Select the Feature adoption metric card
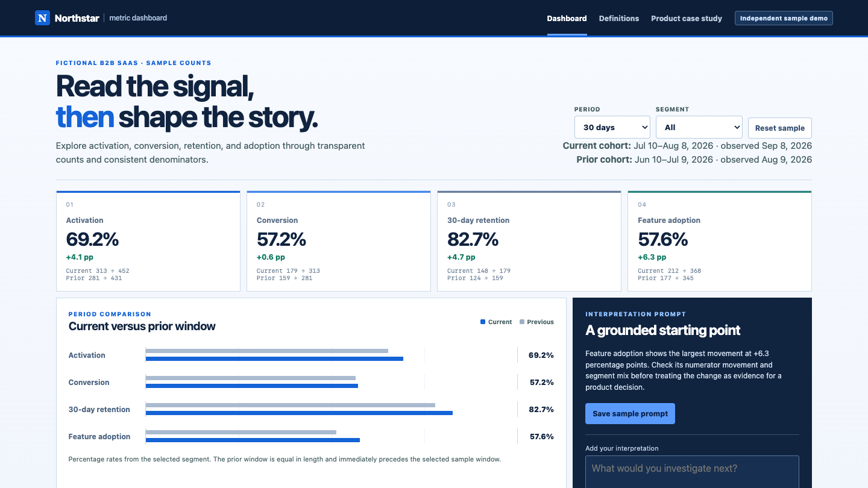Image resolution: width=868 pixels, height=488 pixels. (720, 241)
